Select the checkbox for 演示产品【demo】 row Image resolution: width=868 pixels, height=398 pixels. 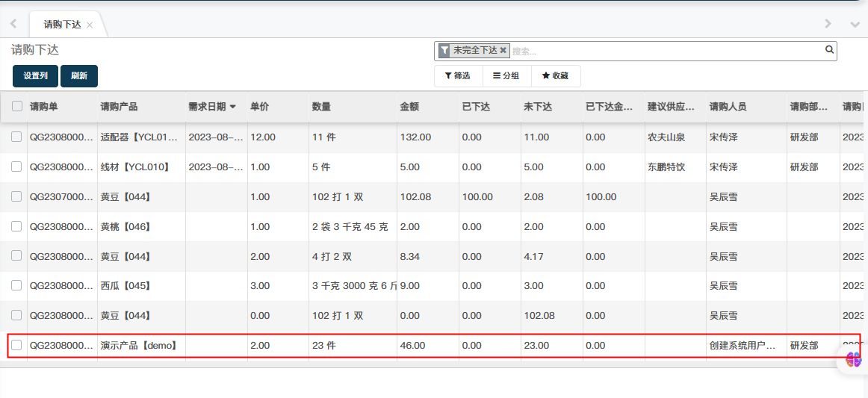(x=16, y=346)
